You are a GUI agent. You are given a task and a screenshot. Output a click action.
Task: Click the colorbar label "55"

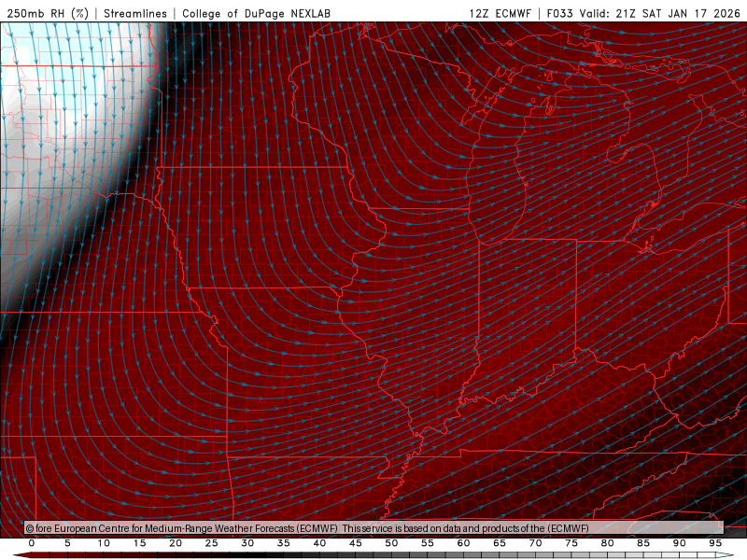428,543
